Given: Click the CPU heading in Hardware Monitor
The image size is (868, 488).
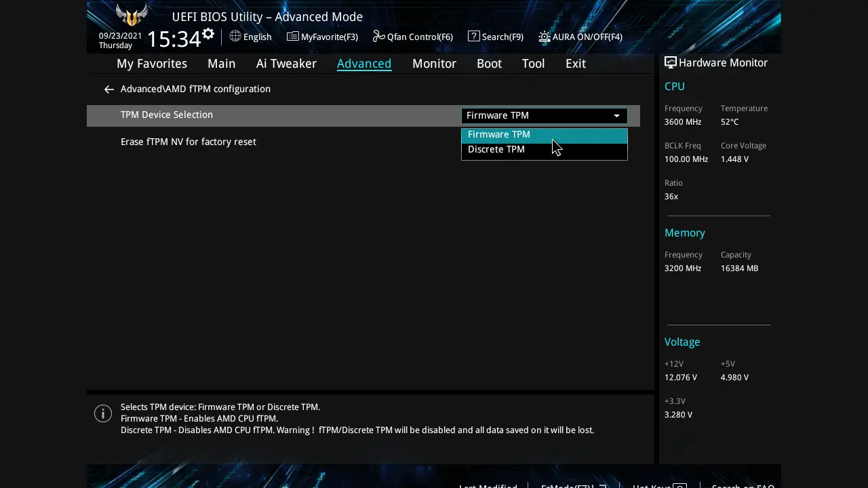Looking at the screenshot, I should click(x=675, y=87).
